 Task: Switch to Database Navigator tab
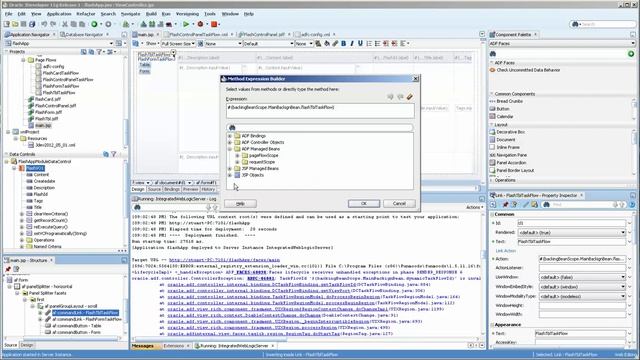(x=84, y=35)
